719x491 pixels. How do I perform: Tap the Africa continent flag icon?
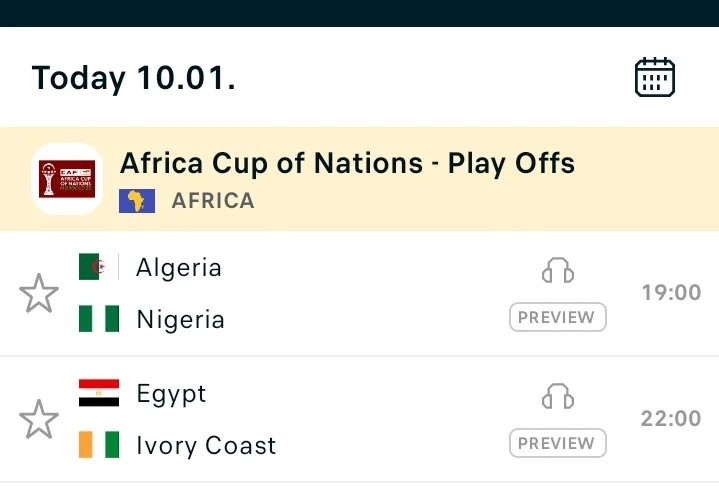coord(137,201)
